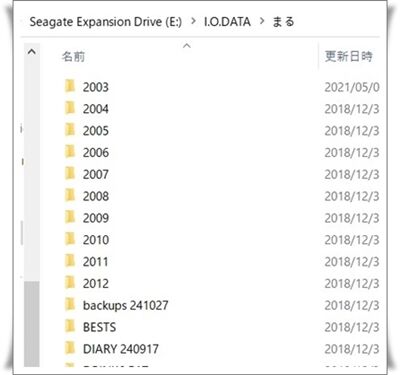Select the 2003 folder icon
Image resolution: width=400 pixels, height=375 pixels.
coord(70,86)
